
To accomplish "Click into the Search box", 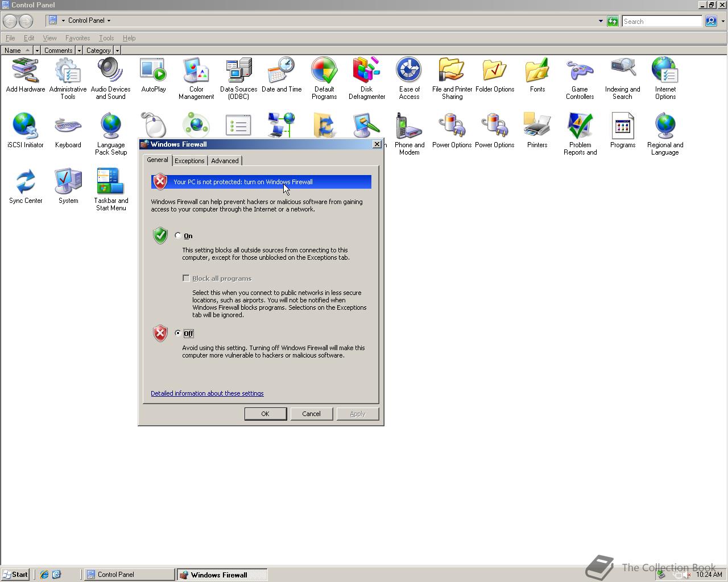I will coord(662,21).
